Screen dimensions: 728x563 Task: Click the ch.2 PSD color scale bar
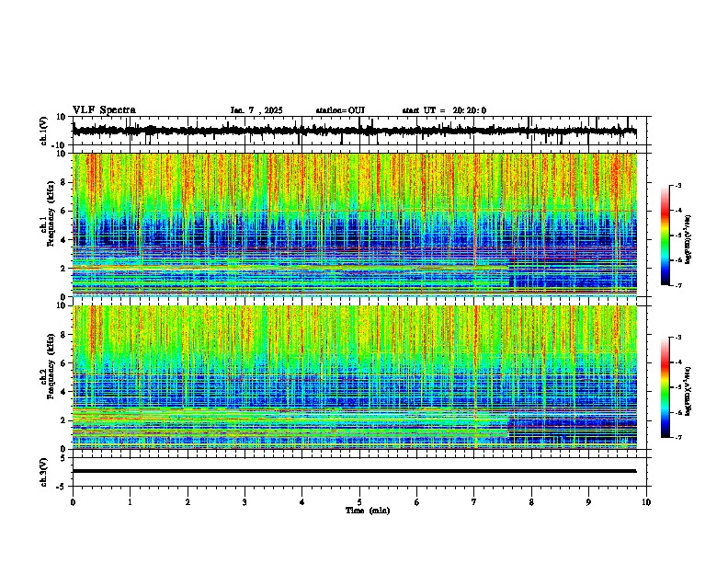click(x=665, y=387)
